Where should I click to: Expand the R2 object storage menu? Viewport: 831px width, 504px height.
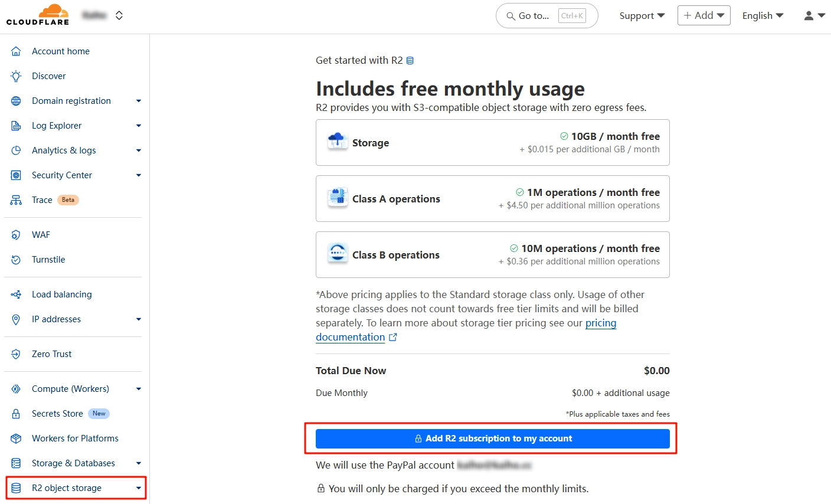[139, 488]
